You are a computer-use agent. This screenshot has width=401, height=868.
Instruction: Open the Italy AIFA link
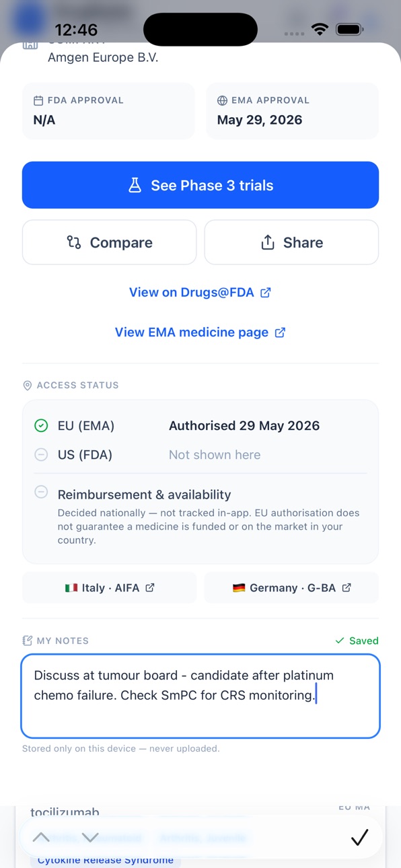110,587
